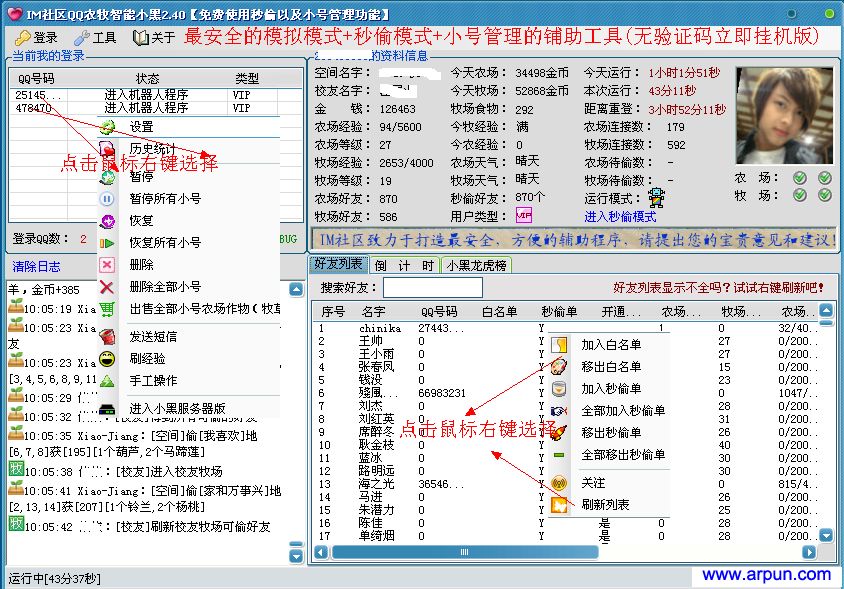Select the 25145... QQ account row
Screen dimensions: 844x589
coord(156,95)
